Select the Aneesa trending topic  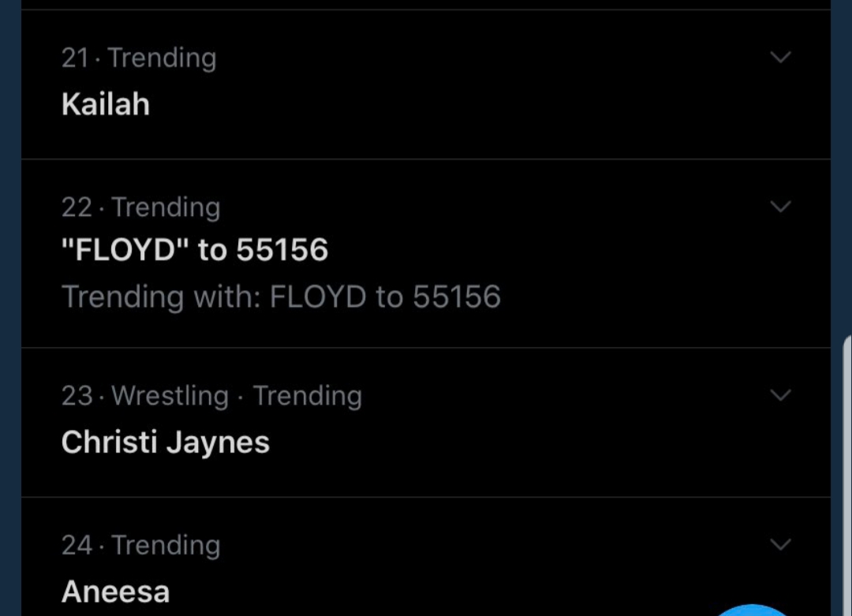[x=115, y=591]
